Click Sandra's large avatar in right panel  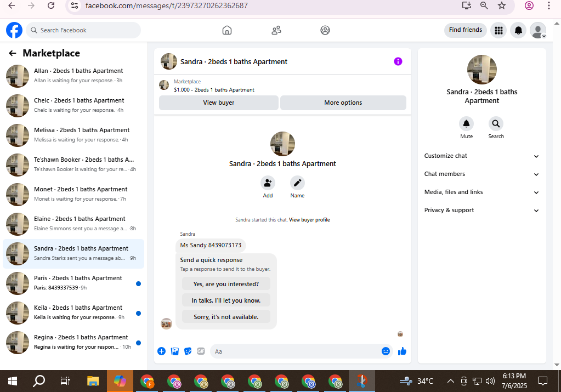tap(481, 70)
